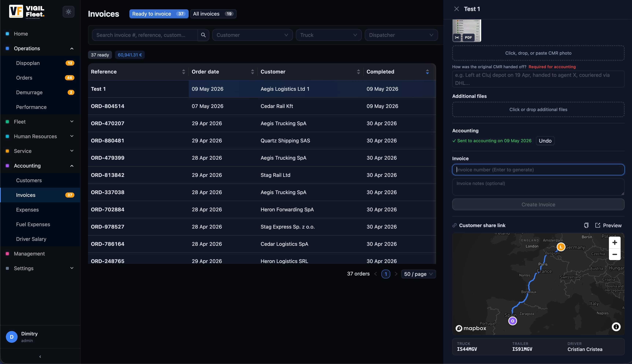Screen dimensions: 632x364
Task: Click the 60,941.31 € total badge
Action: (x=130, y=55)
